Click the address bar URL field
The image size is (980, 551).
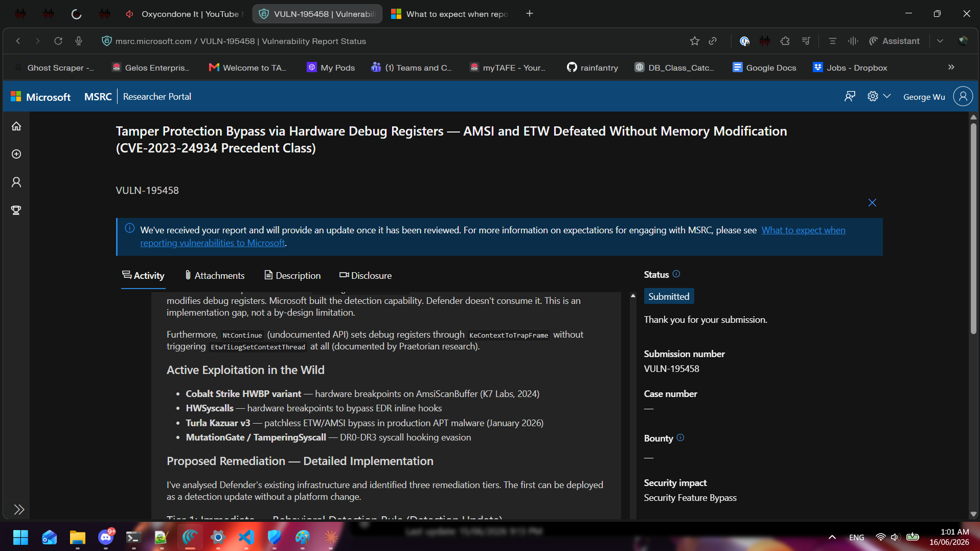click(240, 41)
